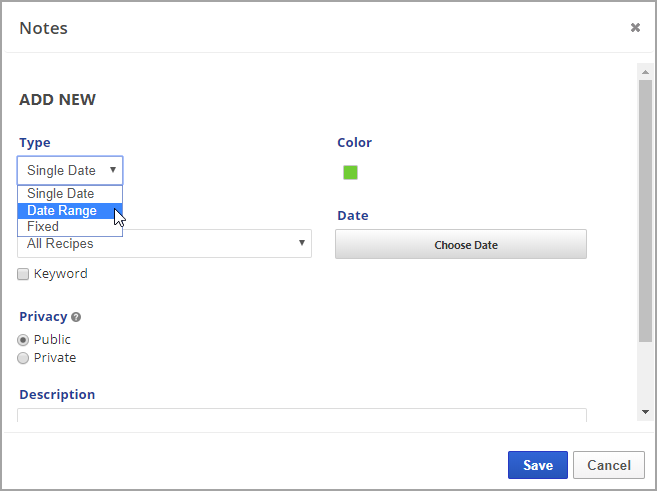
Task: Enable the Keyword checkbox
Action: (23, 274)
